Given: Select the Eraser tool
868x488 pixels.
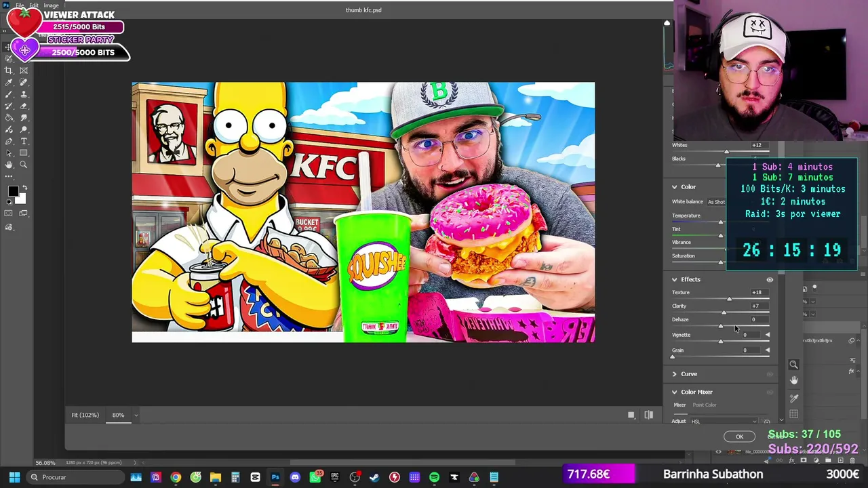Looking at the screenshot, I should [x=24, y=106].
